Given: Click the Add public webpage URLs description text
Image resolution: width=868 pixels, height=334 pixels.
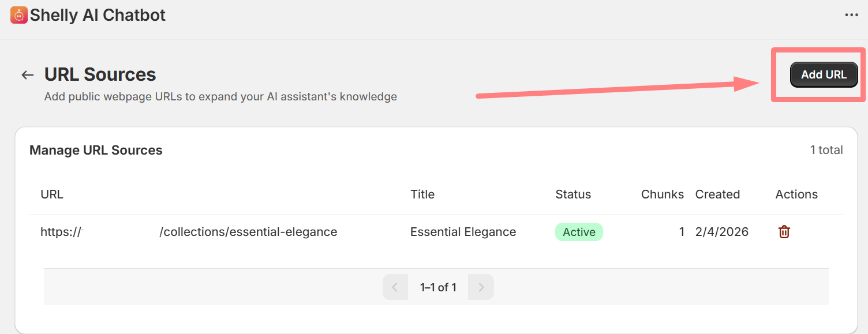Looking at the screenshot, I should 220,96.
